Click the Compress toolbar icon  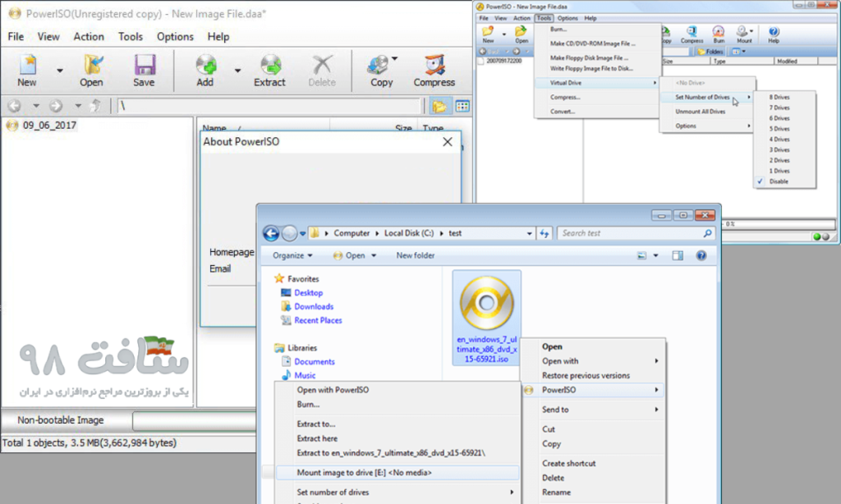(x=434, y=71)
